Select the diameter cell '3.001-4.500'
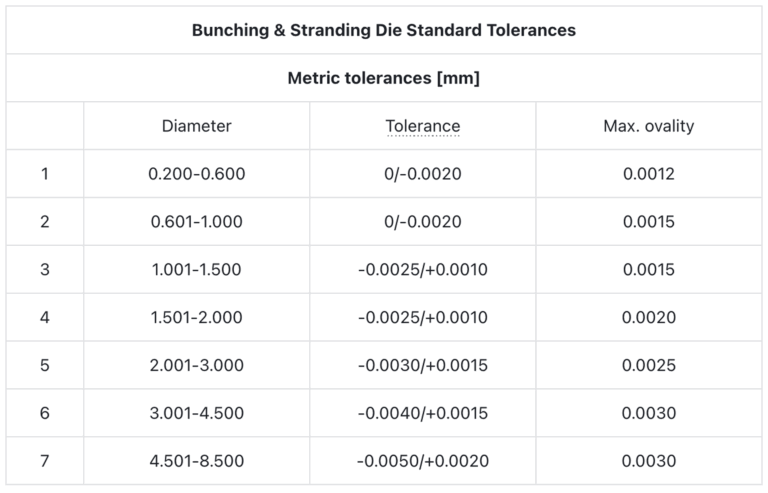This screenshot has height=493, width=768. [196, 414]
